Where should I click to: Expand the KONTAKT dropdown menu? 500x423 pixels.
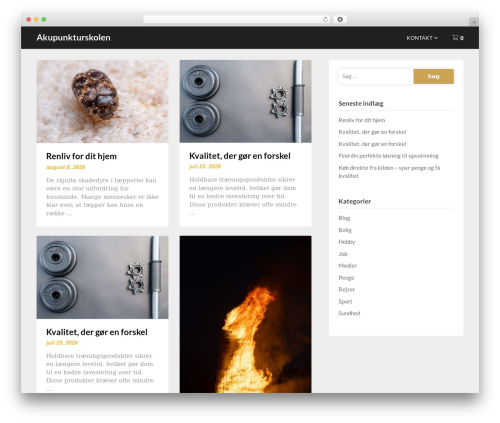422,38
